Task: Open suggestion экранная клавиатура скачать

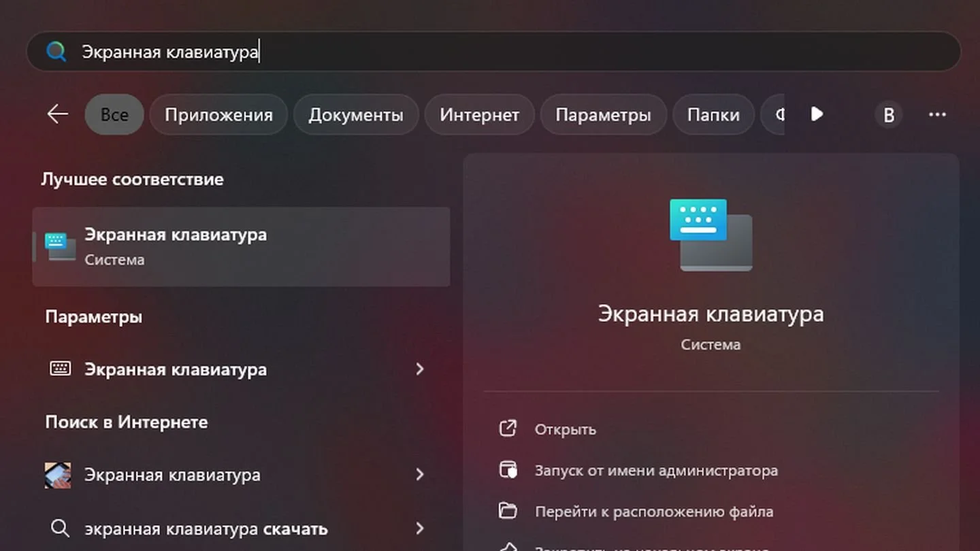Action: tap(242, 529)
